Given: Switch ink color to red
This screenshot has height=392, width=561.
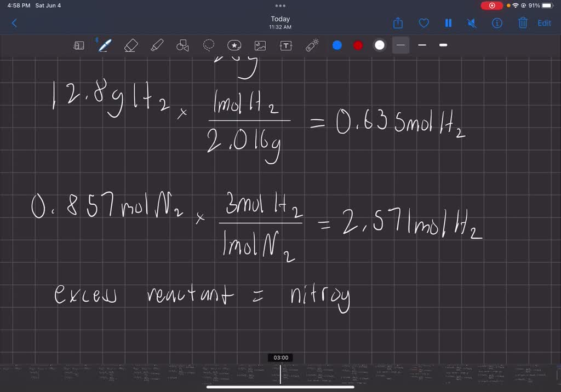Looking at the screenshot, I should pyautogui.click(x=358, y=45).
